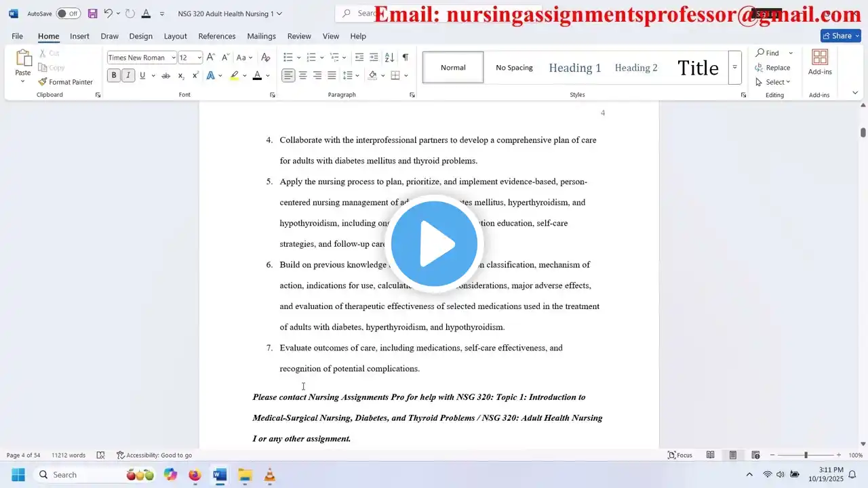The image size is (868, 488).
Task: Open the Paragraph settings dialog launcher
Action: click(x=412, y=95)
